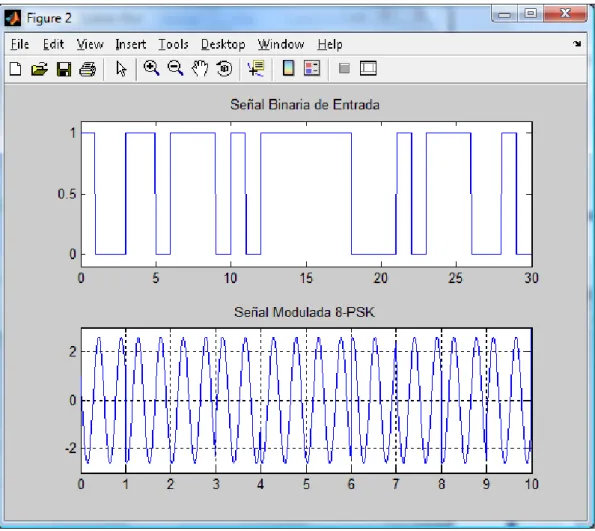595x531 pixels.
Task: Save the figure with the floppy disk icon
Action: click(64, 69)
